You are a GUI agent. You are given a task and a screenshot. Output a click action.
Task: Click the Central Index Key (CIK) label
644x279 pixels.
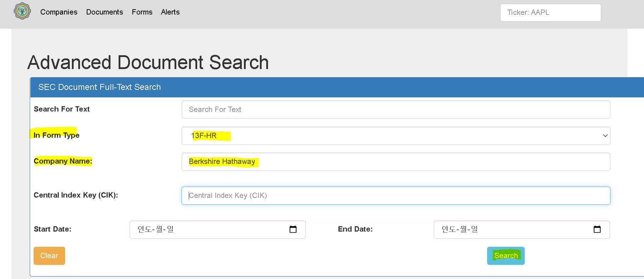tap(76, 195)
